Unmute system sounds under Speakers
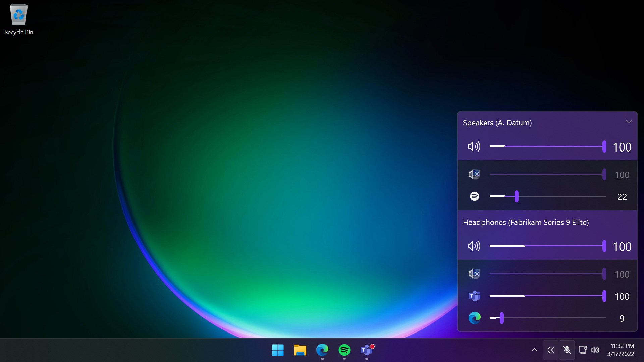Viewport: 644px width, 362px height. pyautogui.click(x=474, y=174)
